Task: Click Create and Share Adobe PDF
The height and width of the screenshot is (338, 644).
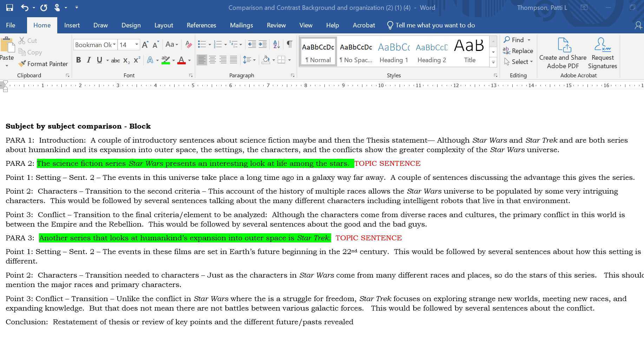Action: pyautogui.click(x=563, y=53)
